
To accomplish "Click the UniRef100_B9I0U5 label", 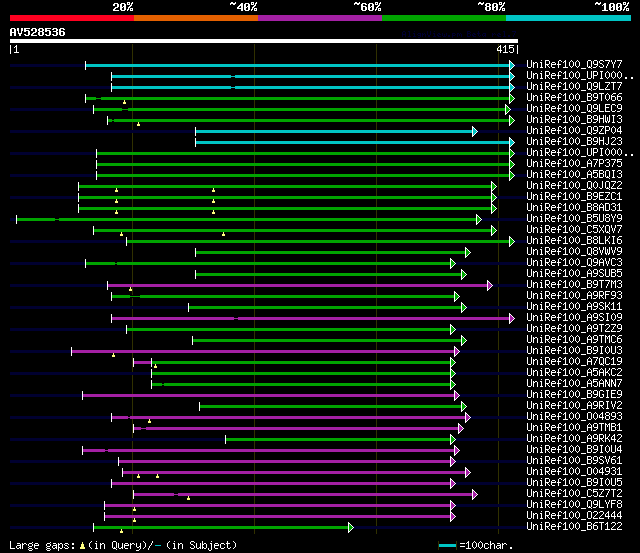I will point(574,483).
